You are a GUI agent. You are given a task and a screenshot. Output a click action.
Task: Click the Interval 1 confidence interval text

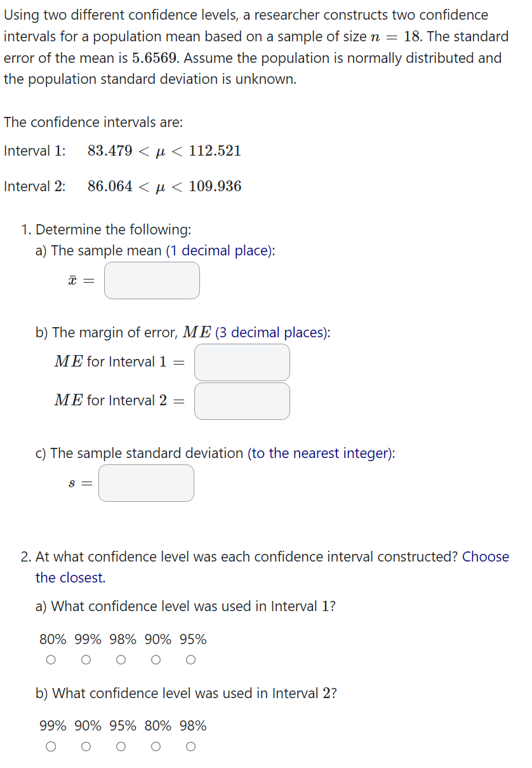coord(123,151)
